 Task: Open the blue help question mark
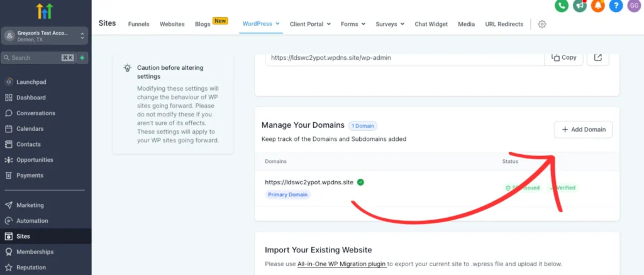pyautogui.click(x=616, y=6)
